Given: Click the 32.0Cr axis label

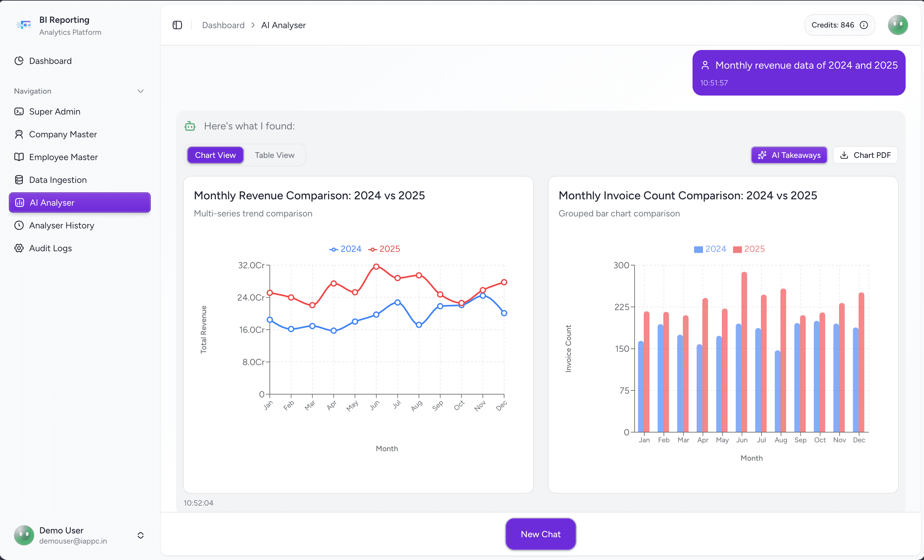Looking at the screenshot, I should click(251, 265).
